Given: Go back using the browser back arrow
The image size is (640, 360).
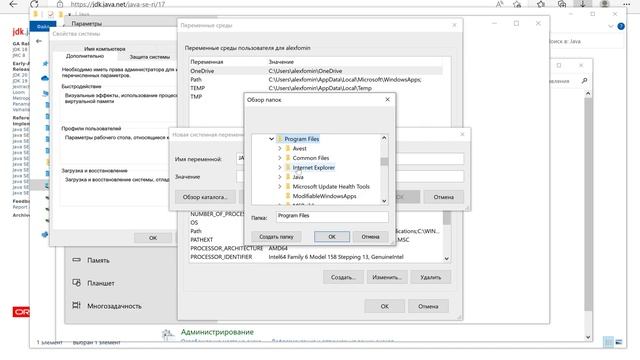Looking at the screenshot, I should coord(13,4).
